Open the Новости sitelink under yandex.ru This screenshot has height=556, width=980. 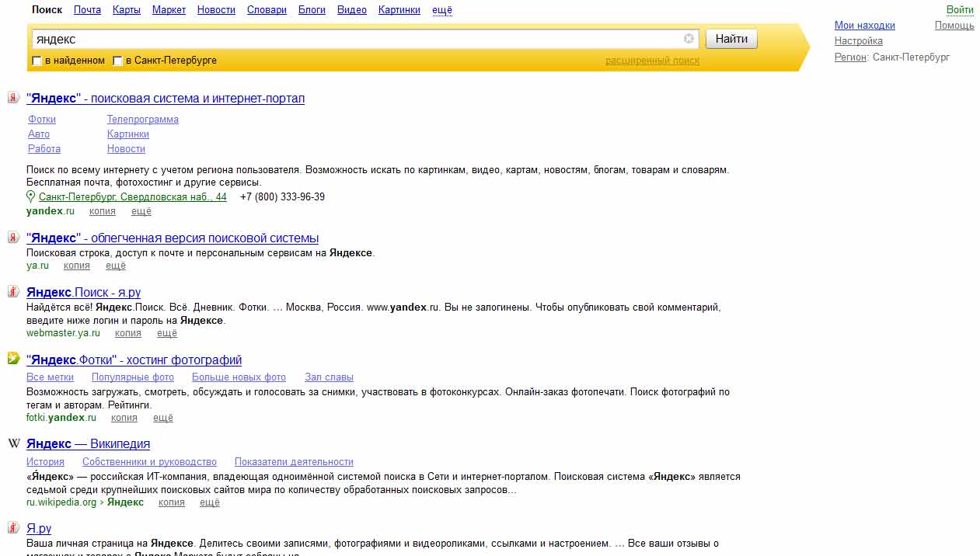pos(126,149)
